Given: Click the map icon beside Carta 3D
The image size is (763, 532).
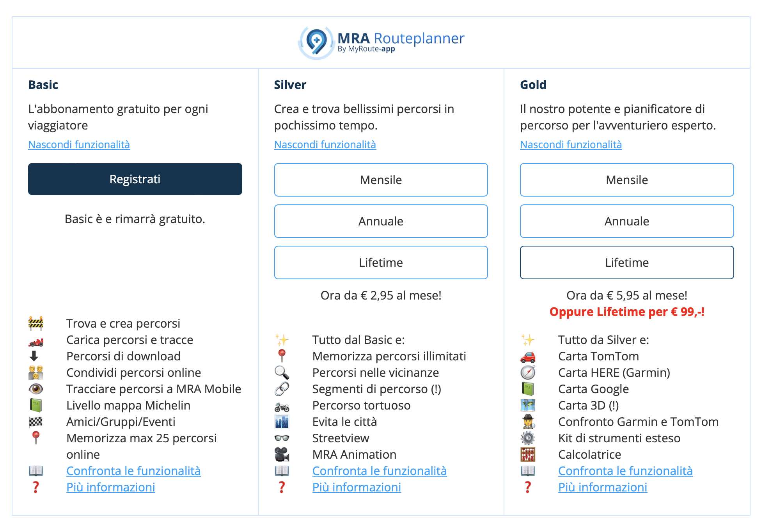Looking at the screenshot, I should click(x=528, y=405).
